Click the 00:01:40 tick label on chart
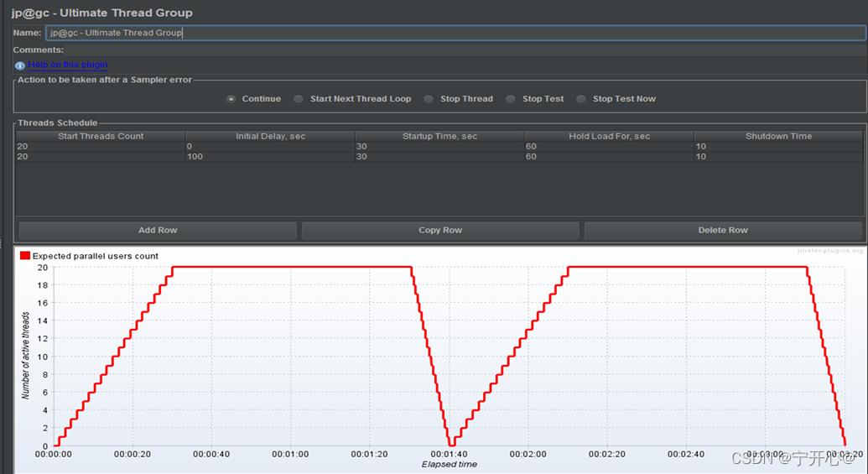Viewport: 868px width, 474px height. (x=449, y=455)
